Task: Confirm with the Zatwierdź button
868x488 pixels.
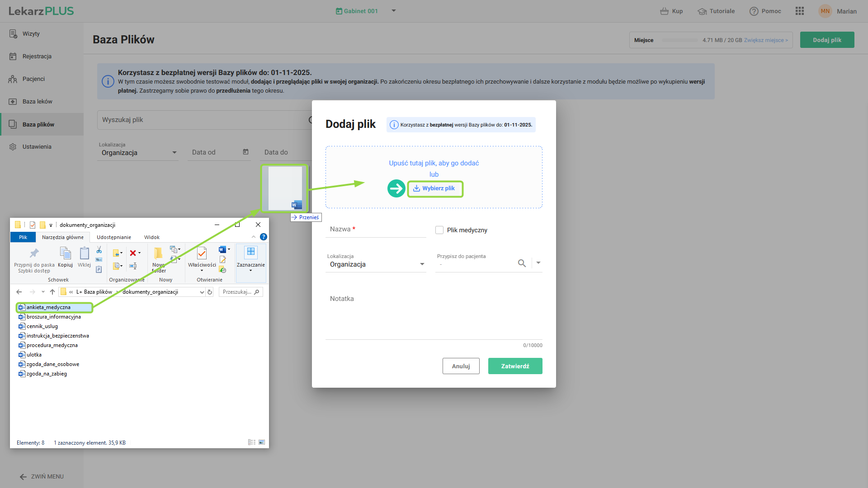Action: pyautogui.click(x=515, y=366)
